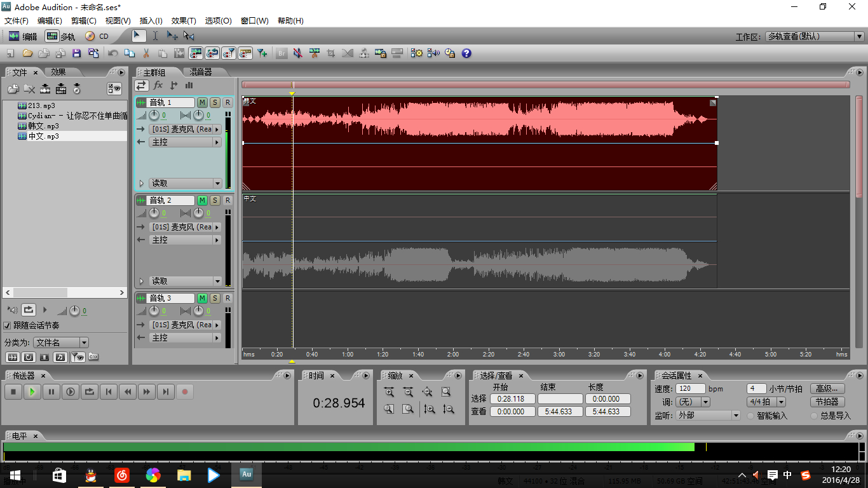
Task: Click the import file icon in Files panel
Action: click(x=13, y=89)
